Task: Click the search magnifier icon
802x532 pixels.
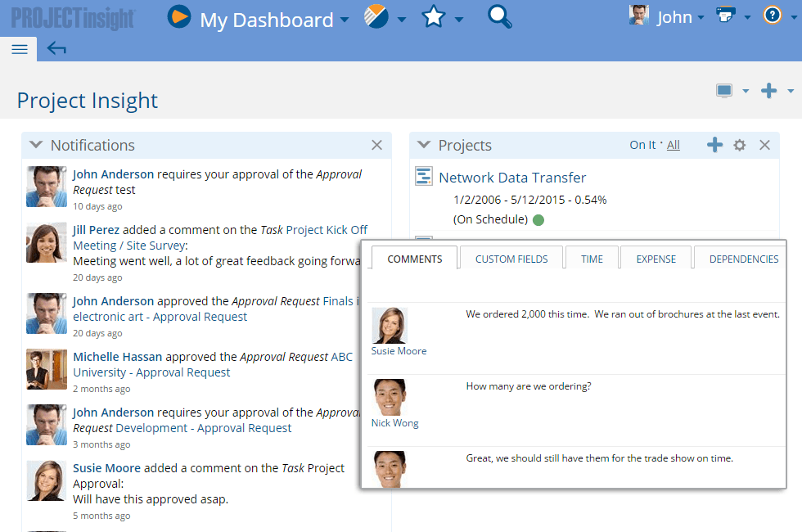Action: 499,16
